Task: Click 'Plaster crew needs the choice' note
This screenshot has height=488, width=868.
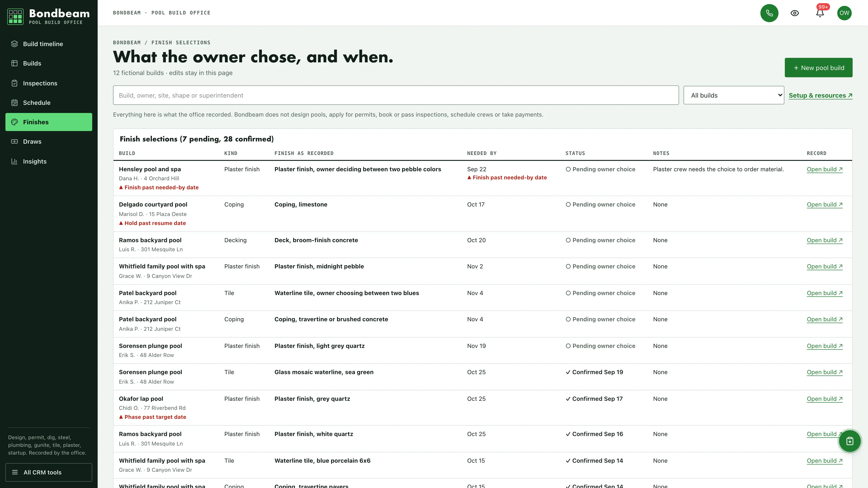Action: pyautogui.click(x=718, y=169)
